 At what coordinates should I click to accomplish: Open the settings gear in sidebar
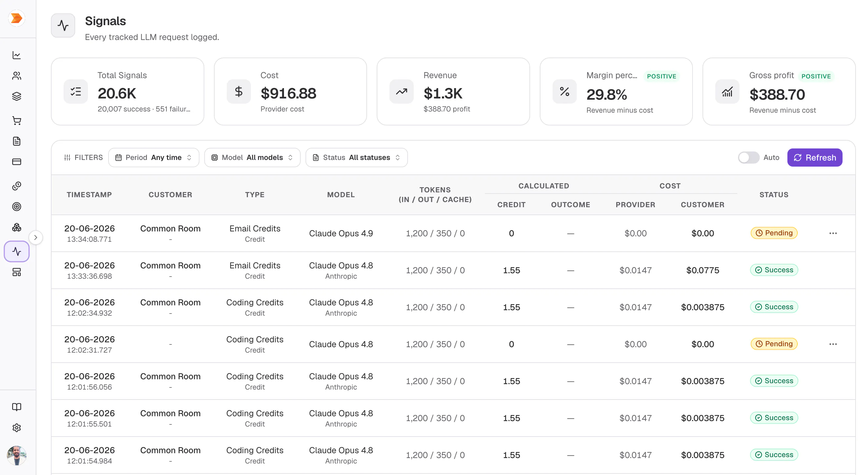(16, 428)
